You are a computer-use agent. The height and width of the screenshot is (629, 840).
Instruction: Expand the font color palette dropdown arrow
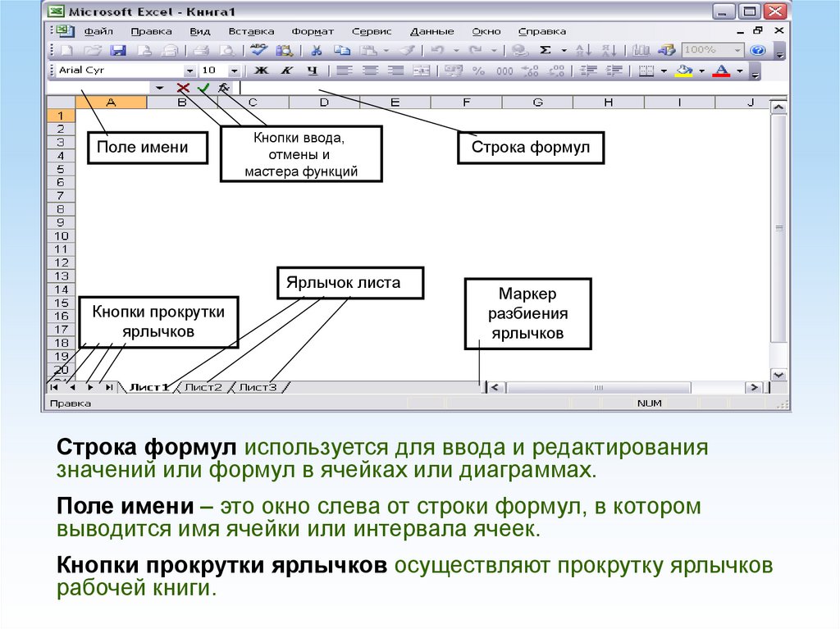(740, 71)
